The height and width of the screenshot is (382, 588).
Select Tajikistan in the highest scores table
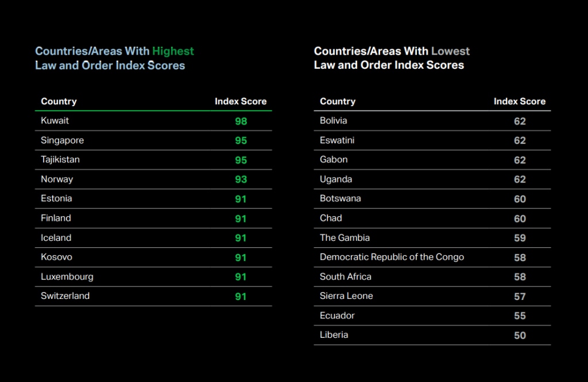[x=60, y=159]
